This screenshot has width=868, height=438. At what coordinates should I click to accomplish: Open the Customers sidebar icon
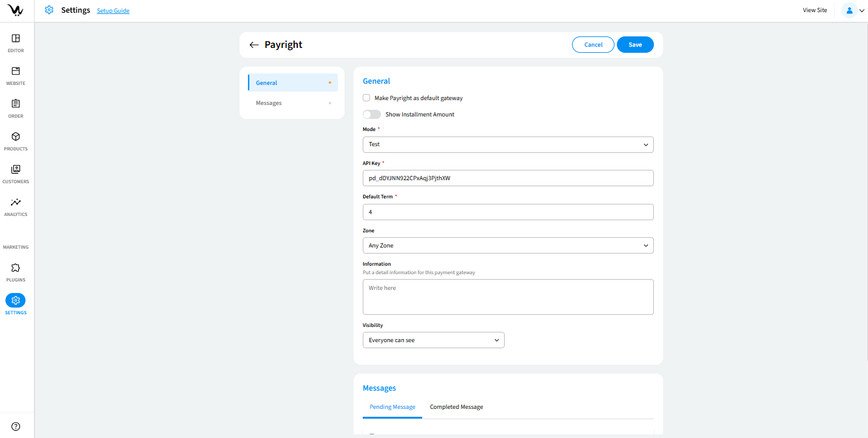pyautogui.click(x=16, y=170)
